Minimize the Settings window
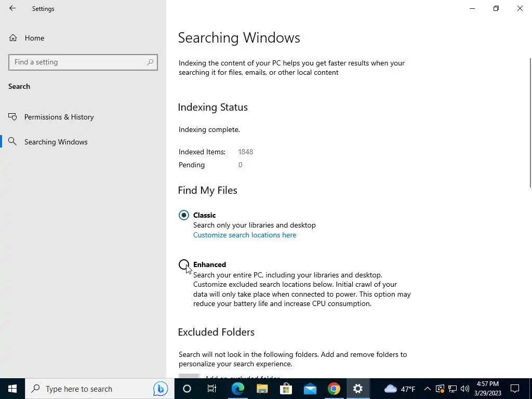 click(472, 8)
